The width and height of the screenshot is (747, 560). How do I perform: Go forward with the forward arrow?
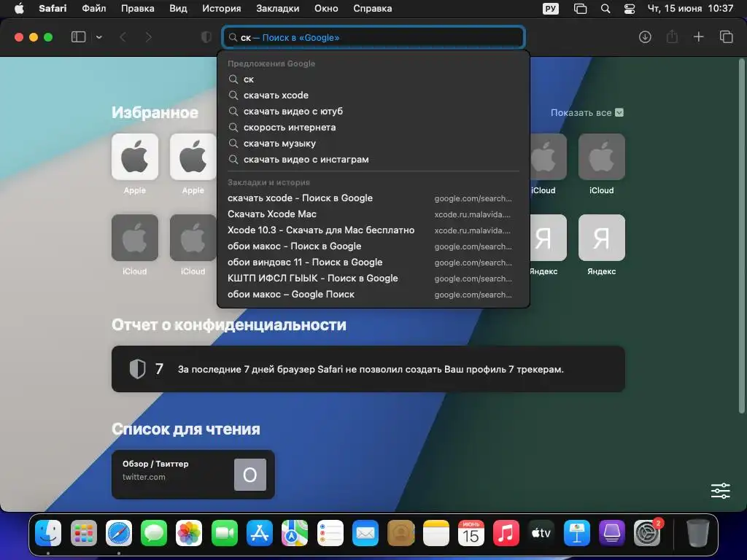tap(149, 37)
